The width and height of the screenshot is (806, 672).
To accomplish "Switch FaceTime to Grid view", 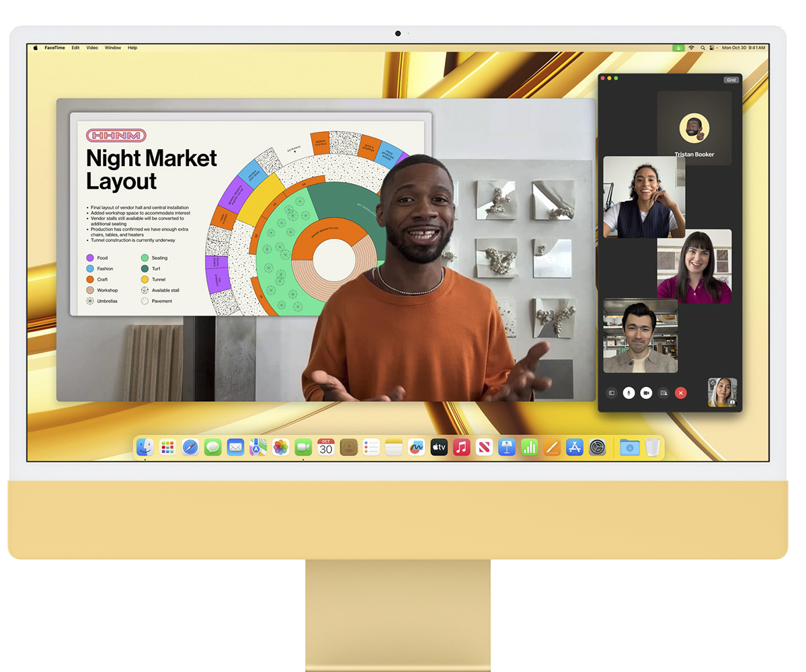I will click(731, 80).
